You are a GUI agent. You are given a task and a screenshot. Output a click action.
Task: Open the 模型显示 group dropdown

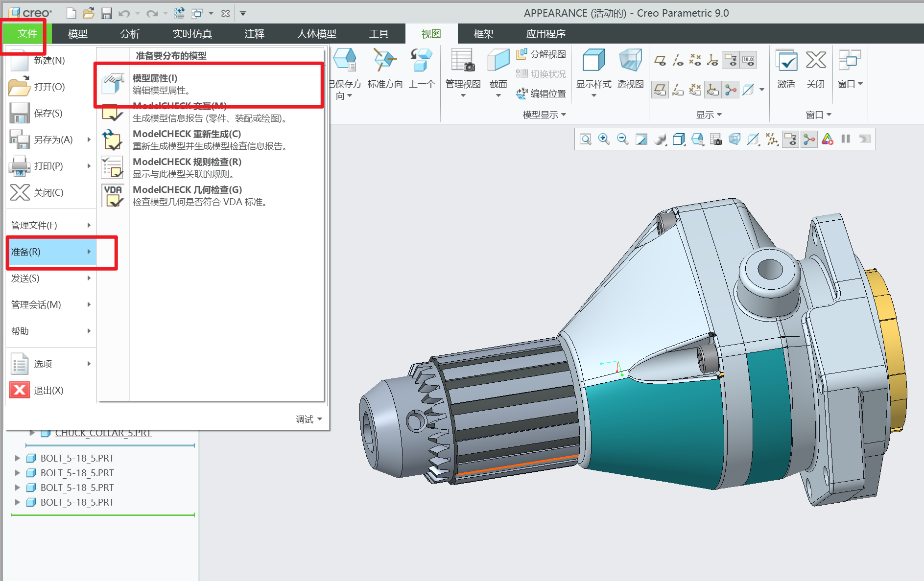[544, 115]
